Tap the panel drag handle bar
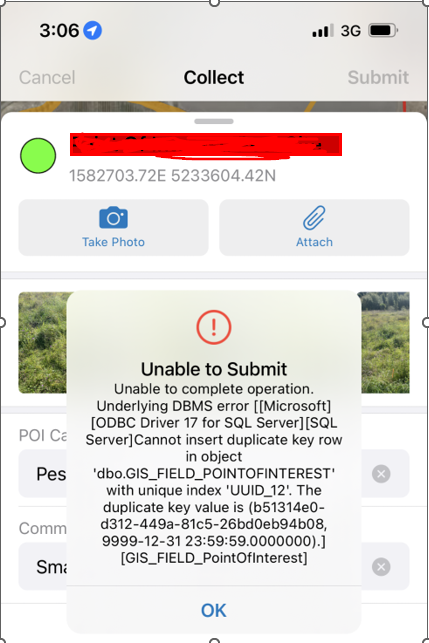This screenshot has height=643, width=429. tap(214, 121)
